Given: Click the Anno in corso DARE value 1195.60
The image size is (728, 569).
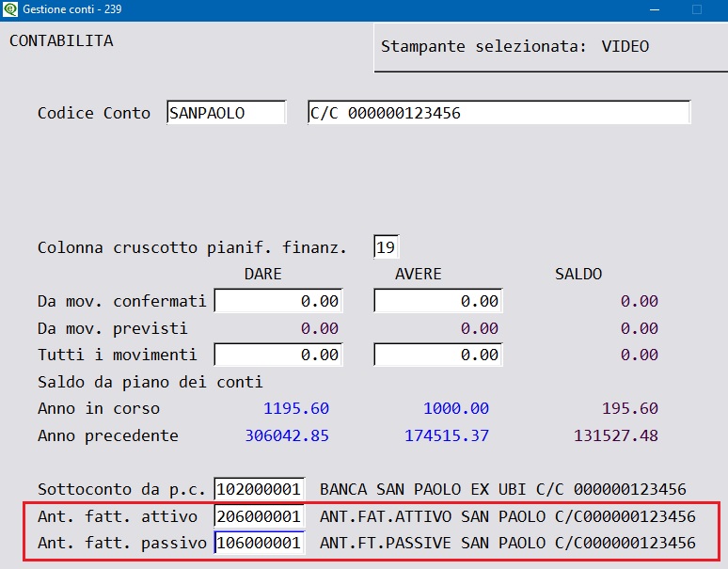Looking at the screenshot, I should tap(296, 408).
